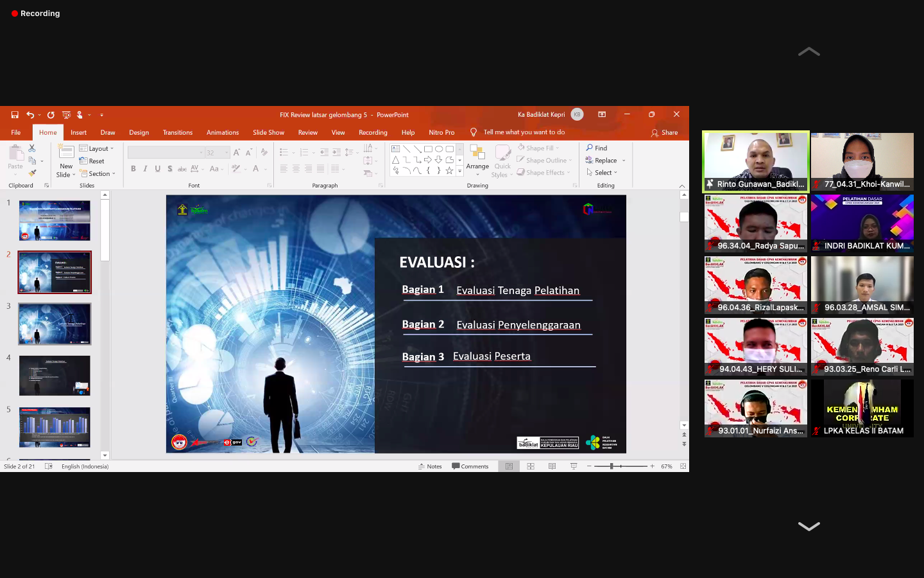This screenshot has width=924, height=578.
Task: Undo the last action
Action: coord(30,115)
